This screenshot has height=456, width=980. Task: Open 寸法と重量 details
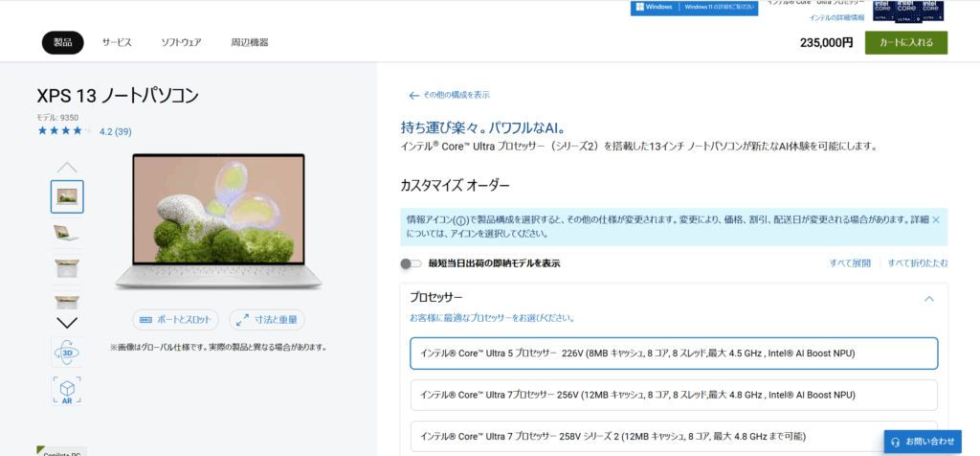pos(267,320)
